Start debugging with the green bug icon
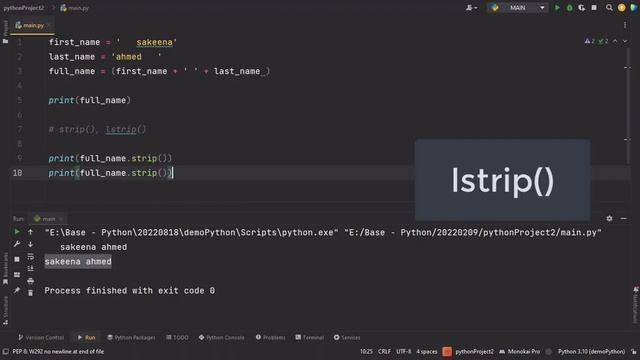This screenshot has height=360, width=640. 569,7
